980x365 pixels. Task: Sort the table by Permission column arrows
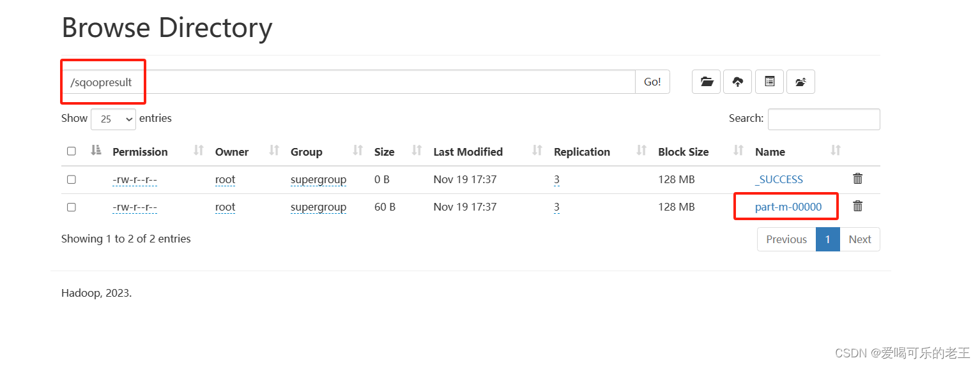click(x=199, y=151)
